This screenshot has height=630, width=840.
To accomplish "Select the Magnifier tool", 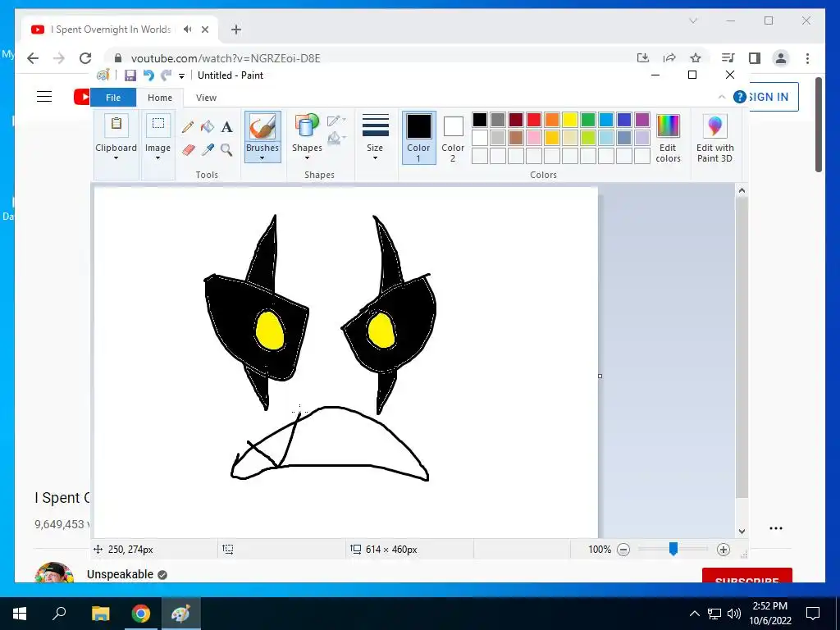I will [x=226, y=149].
